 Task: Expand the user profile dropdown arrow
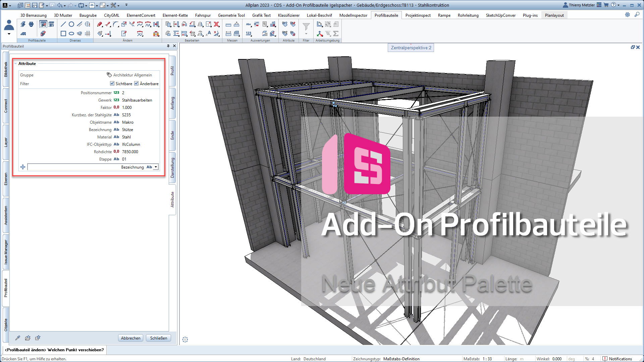[9, 34]
